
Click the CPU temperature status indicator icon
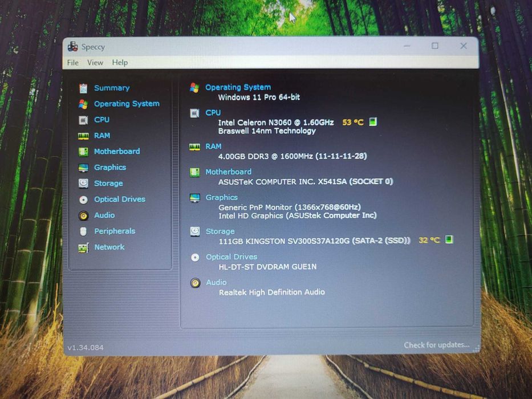point(372,121)
